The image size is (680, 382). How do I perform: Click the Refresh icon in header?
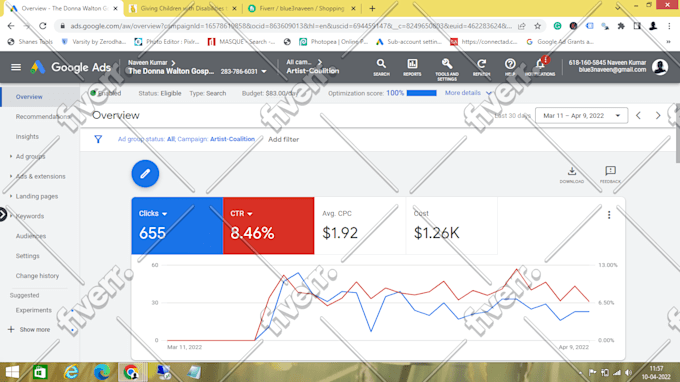[481, 68]
